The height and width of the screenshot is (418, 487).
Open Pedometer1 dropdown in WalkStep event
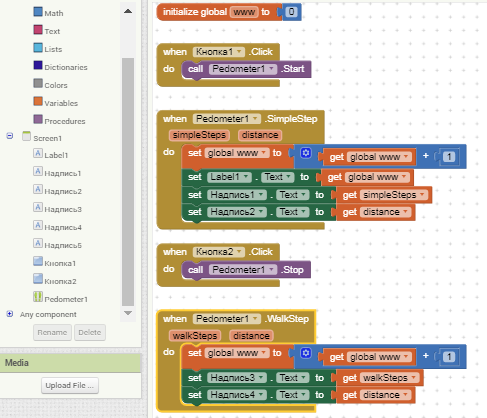tap(227, 319)
